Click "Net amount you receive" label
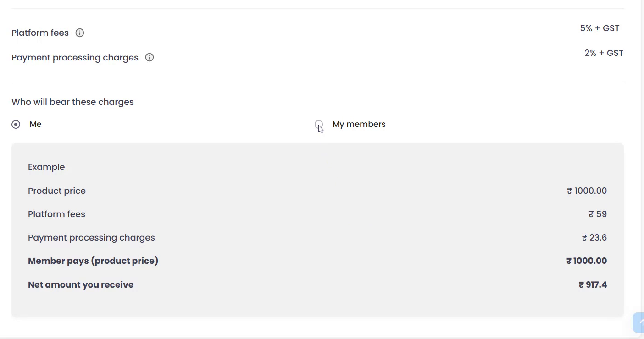This screenshot has height=339, width=644. (x=81, y=285)
